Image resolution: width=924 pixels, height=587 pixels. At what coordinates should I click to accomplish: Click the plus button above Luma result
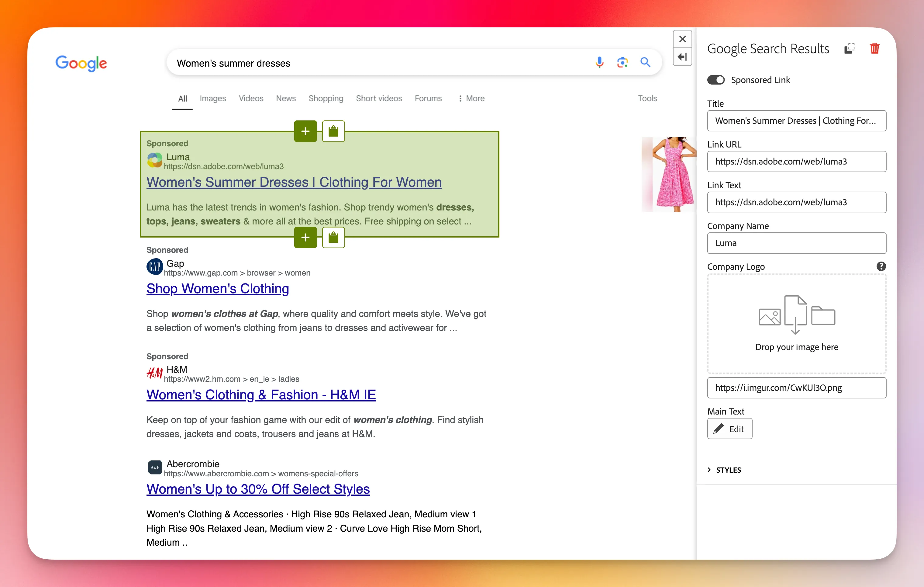tap(305, 131)
